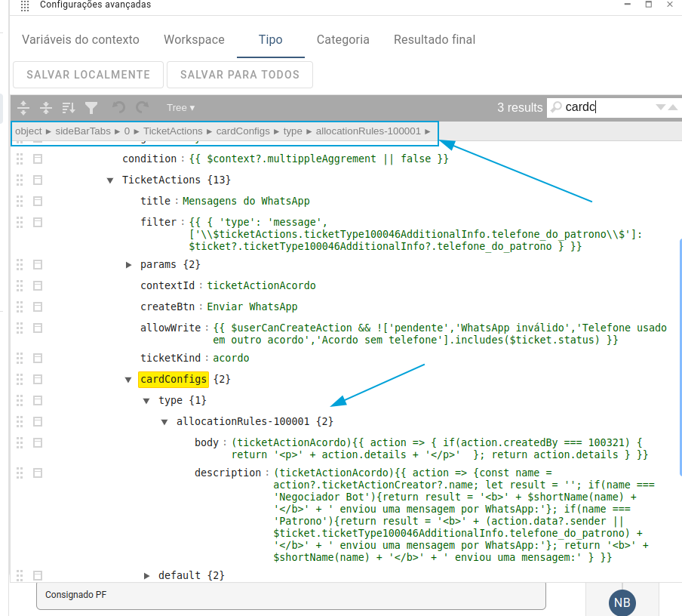Click the Consignado PF field
This screenshot has height=616, width=682.
click(291, 595)
